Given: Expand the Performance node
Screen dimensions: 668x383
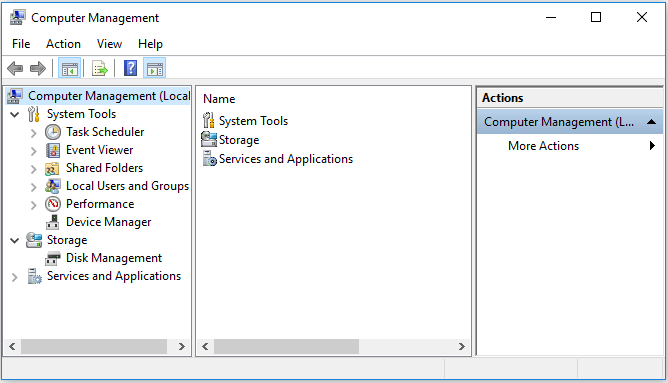Looking at the screenshot, I should [x=34, y=205].
